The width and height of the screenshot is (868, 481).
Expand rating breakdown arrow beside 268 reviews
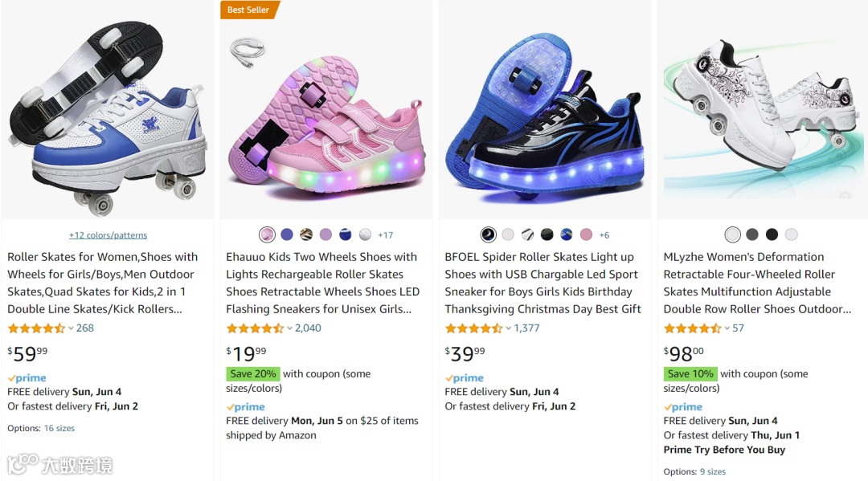click(x=71, y=328)
